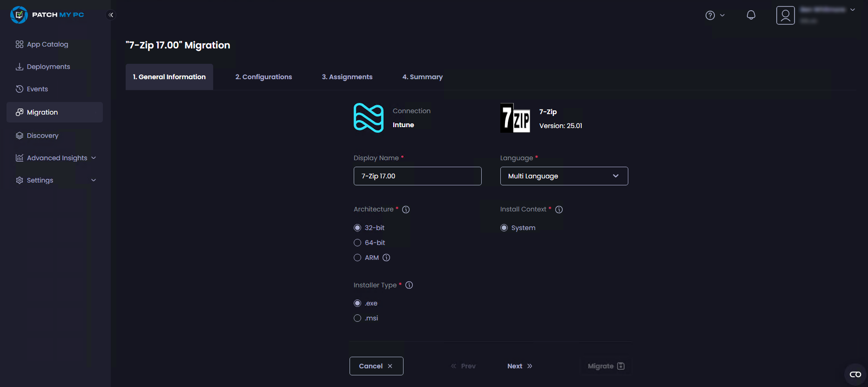Go to the 4. Summary tab
Viewport: 868px width, 387px height.
pyautogui.click(x=422, y=77)
